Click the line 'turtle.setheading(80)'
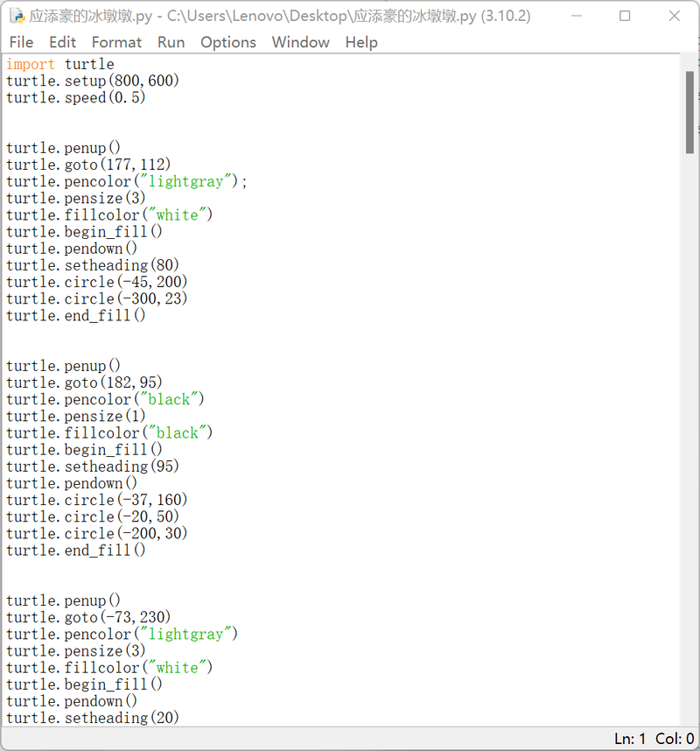 pos(93,265)
